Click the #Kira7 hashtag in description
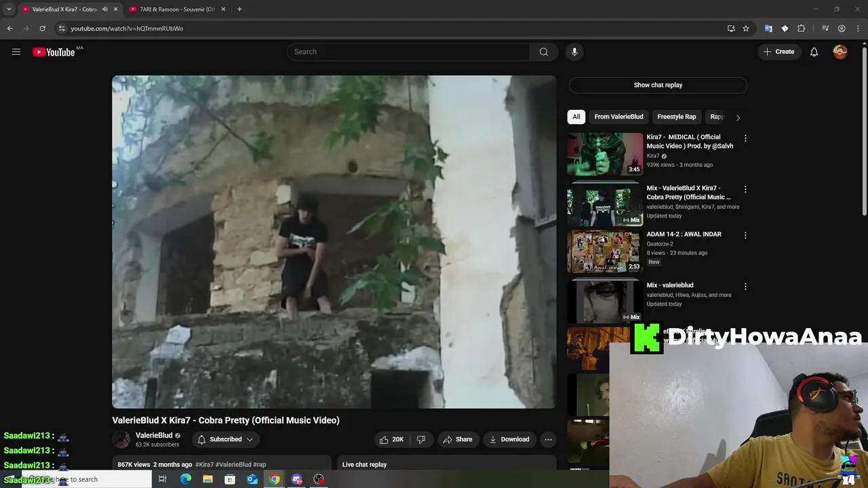The image size is (868, 488). coord(205,464)
